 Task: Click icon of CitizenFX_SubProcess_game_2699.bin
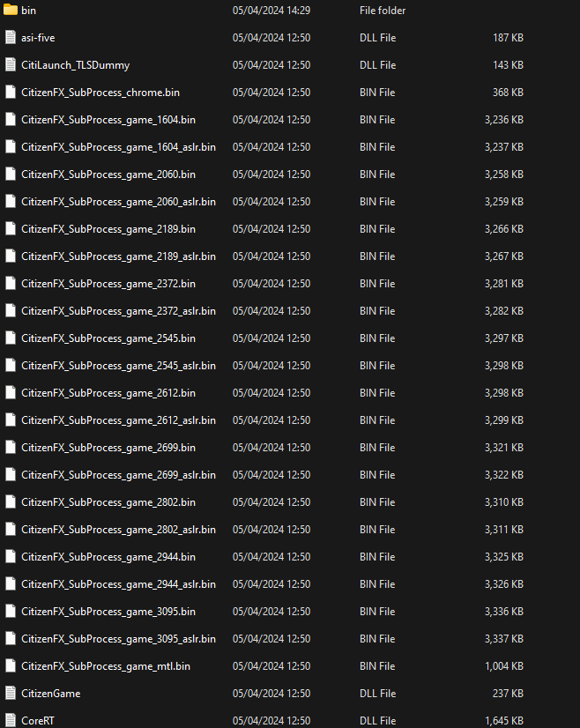coord(11,448)
